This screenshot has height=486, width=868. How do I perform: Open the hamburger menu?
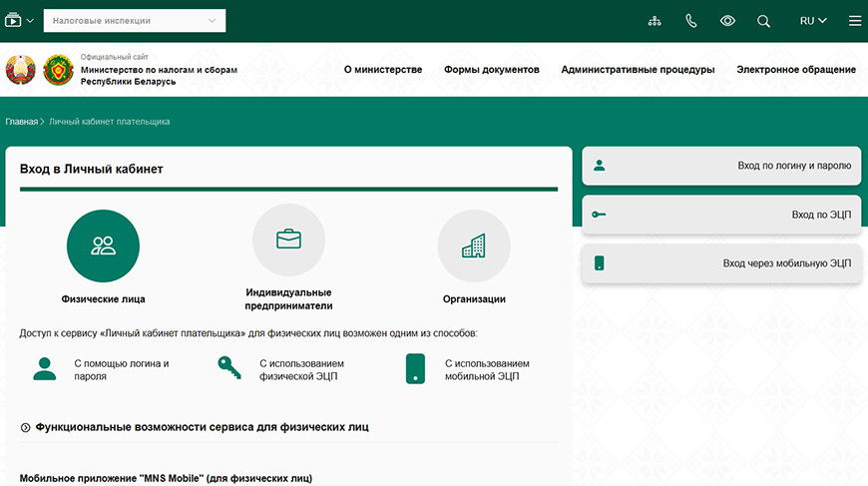[x=854, y=21]
